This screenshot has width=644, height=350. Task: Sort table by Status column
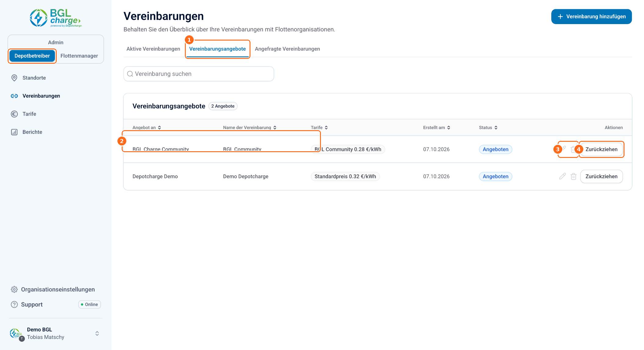[488, 127]
